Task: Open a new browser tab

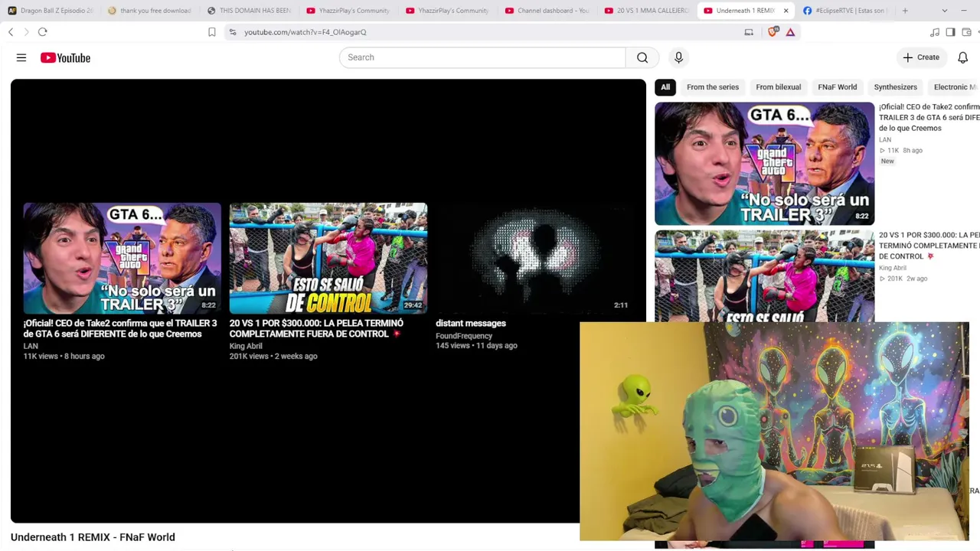Action: pos(905,11)
